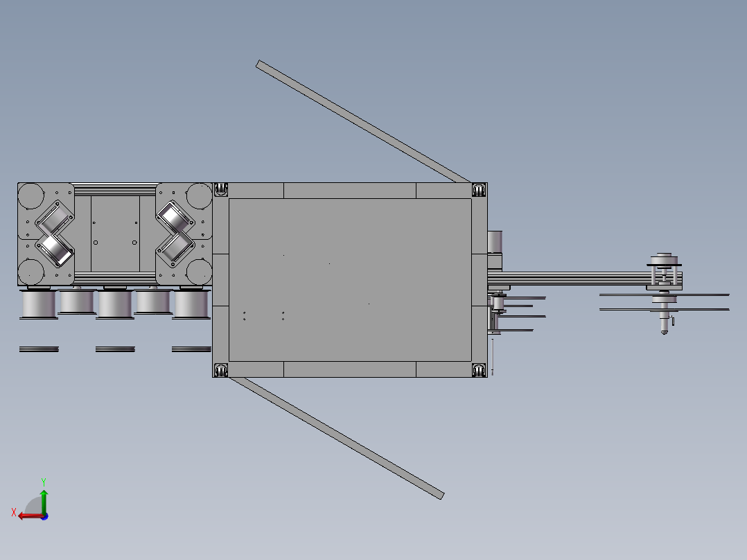Viewport: 747px width, 560px height.
Task: Select the upper diagonal bar of the model
Action: click(x=363, y=121)
